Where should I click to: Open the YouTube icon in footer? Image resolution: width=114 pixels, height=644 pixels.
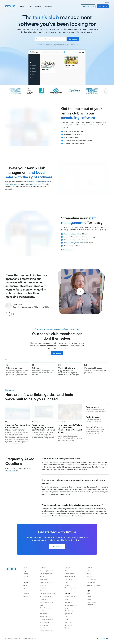coord(107,638)
